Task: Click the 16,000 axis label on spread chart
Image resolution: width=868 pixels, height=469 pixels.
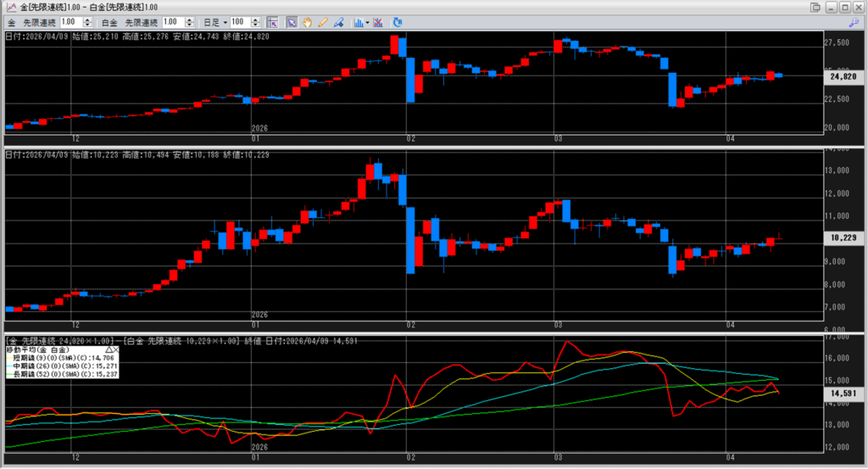Action: point(837,358)
